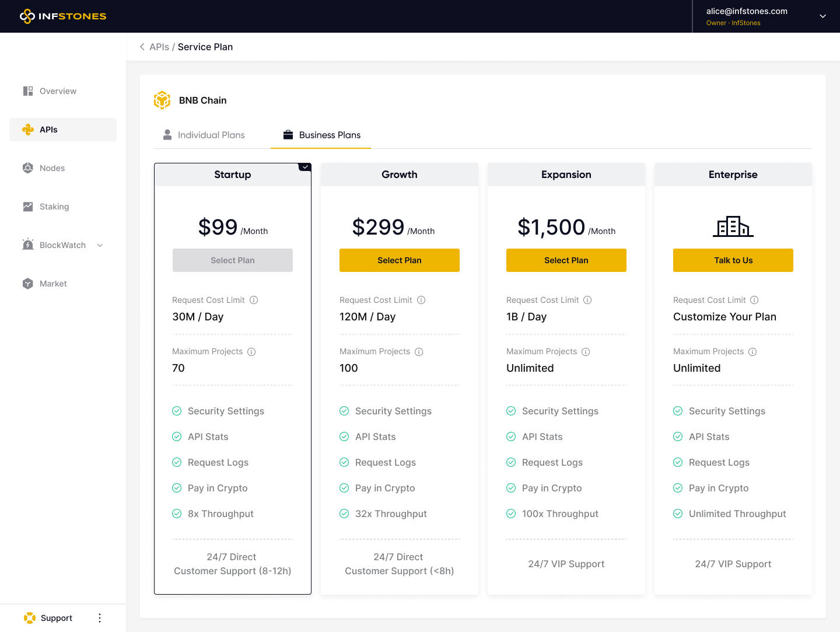Expand the account dropdown chevron
840x632 pixels.
coord(823,16)
